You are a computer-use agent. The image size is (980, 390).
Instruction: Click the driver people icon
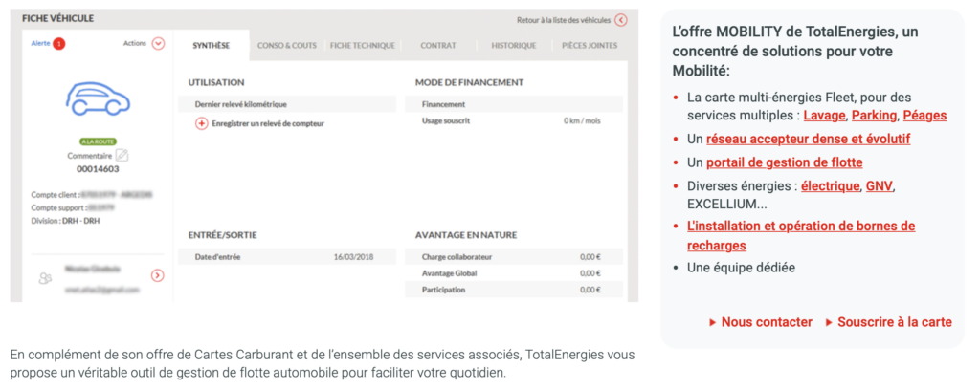tap(44, 278)
